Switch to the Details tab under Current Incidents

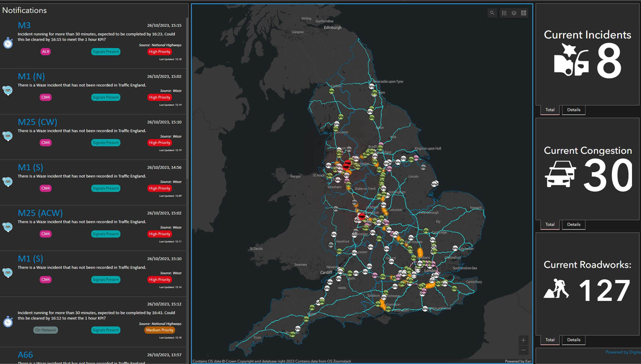click(x=573, y=110)
